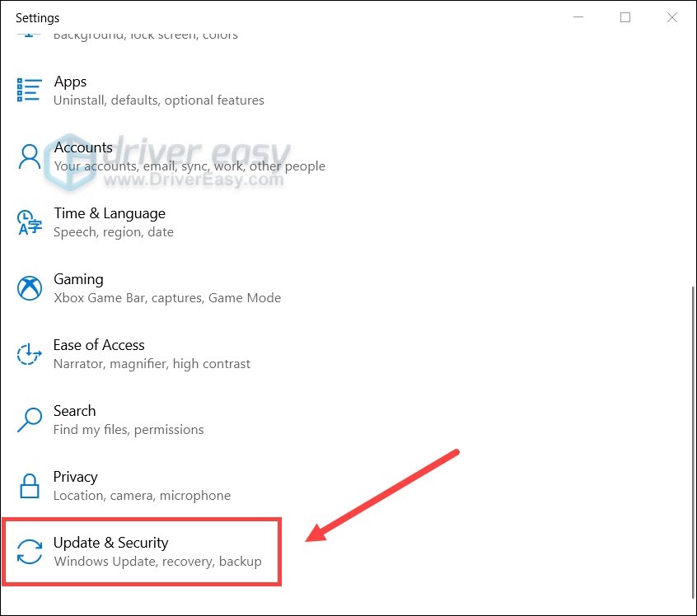This screenshot has height=616, width=697.
Task: Click the Apps list icon
Action: [30, 90]
